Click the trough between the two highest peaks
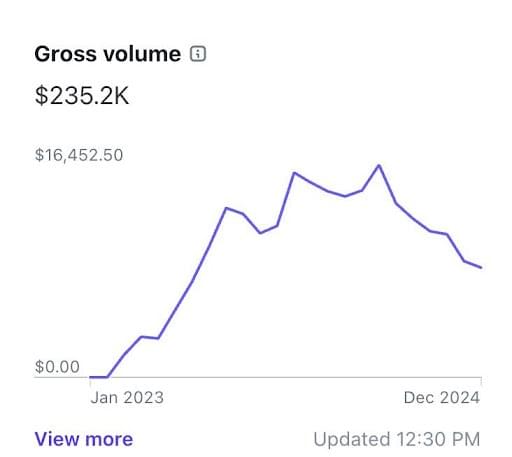The image size is (512, 457). coord(345,196)
